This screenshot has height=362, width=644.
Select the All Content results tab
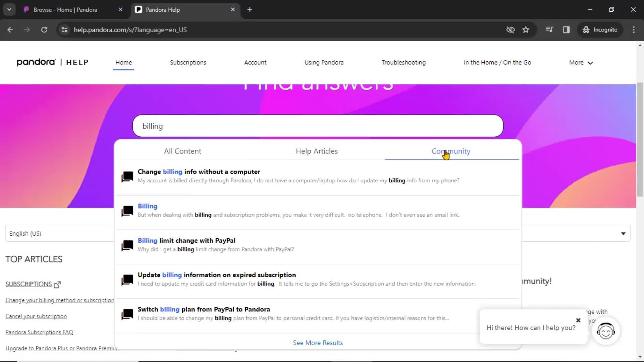pyautogui.click(x=182, y=151)
